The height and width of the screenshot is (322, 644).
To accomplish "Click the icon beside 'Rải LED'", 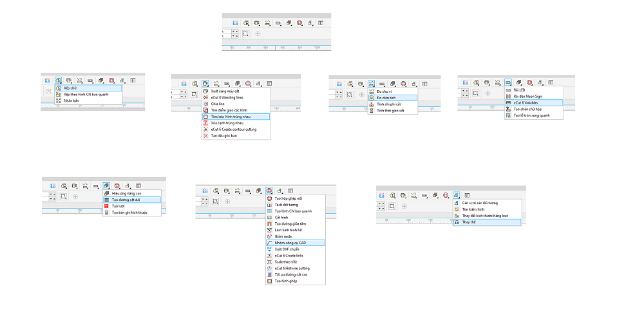I will (508, 90).
